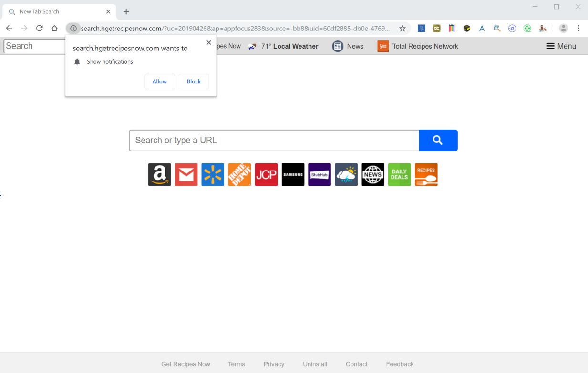Screen dimensions: 588x373
Task: Click the News toolbar icon
Action: pos(338,46)
